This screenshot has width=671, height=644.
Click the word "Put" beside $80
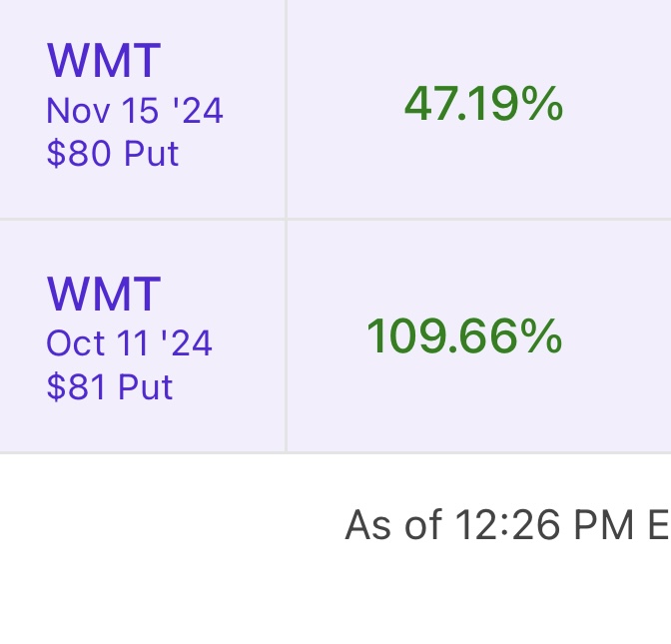point(151,154)
